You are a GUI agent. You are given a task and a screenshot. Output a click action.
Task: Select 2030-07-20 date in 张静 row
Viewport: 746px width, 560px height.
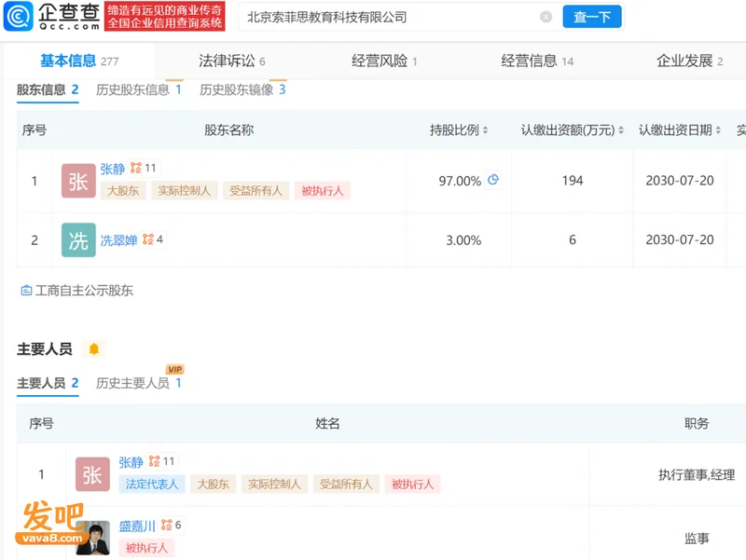pos(680,181)
